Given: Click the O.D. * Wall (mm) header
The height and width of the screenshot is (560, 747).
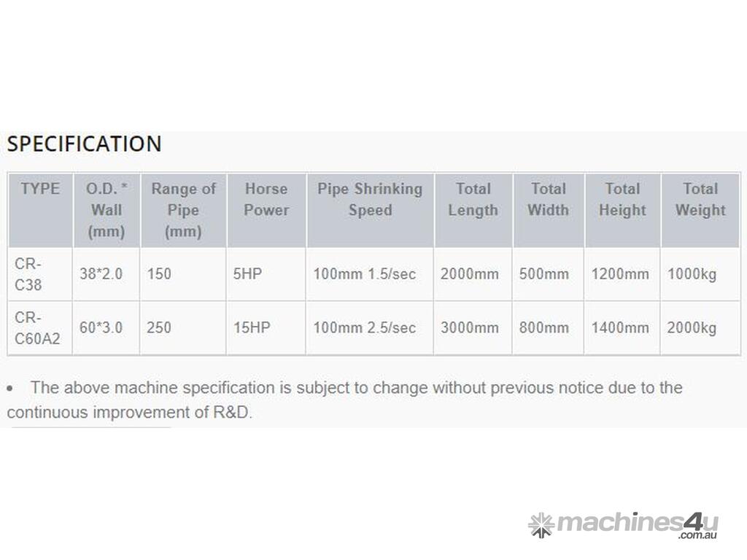Looking at the screenshot, I should 107,210.
